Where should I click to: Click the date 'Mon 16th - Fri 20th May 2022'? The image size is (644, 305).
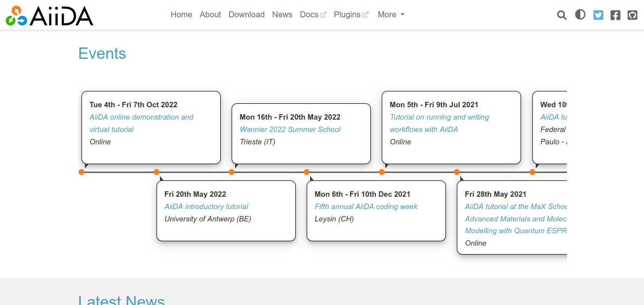[290, 117]
